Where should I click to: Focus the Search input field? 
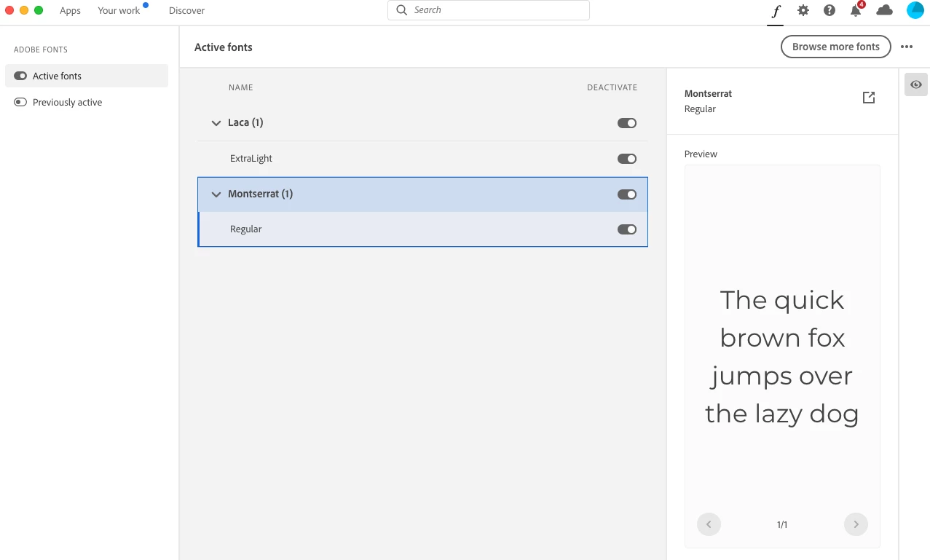489,10
